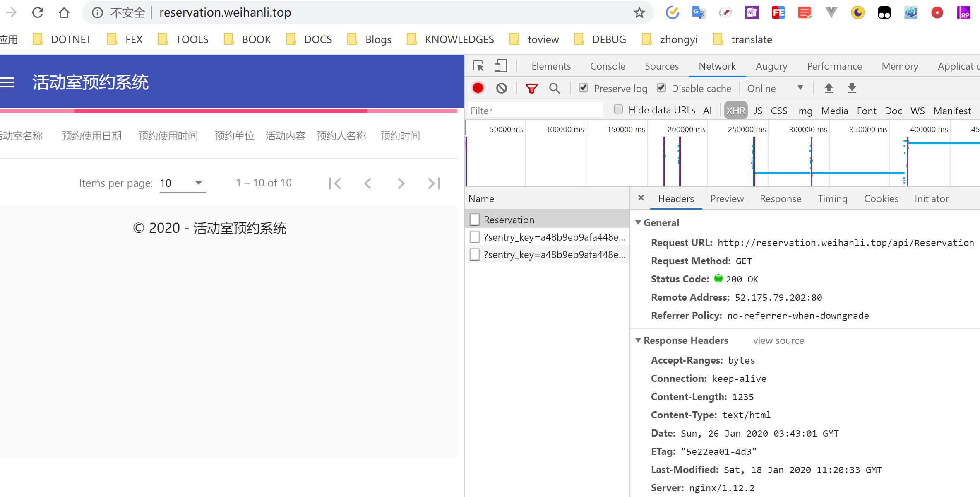Select the second sentry_key request row

click(547, 254)
